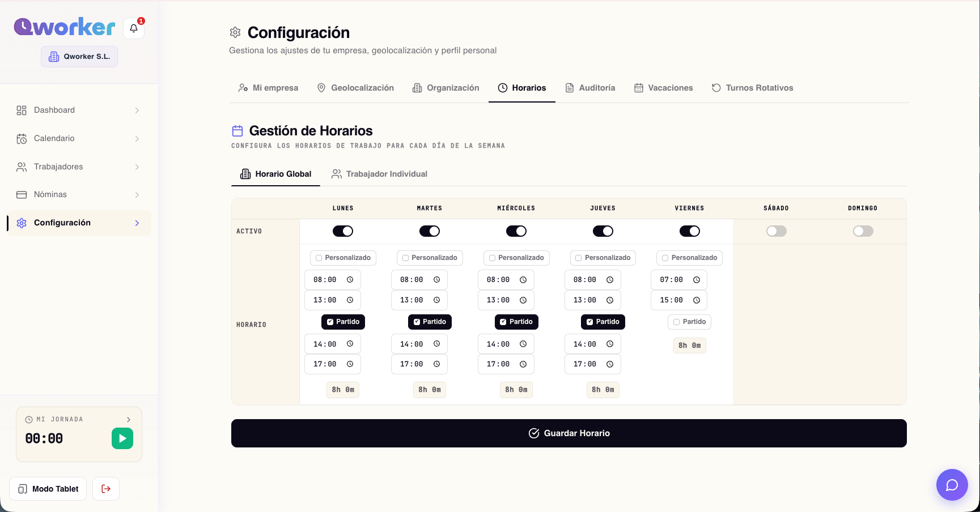Click the Calendario calendar icon in sidebar

tap(22, 139)
